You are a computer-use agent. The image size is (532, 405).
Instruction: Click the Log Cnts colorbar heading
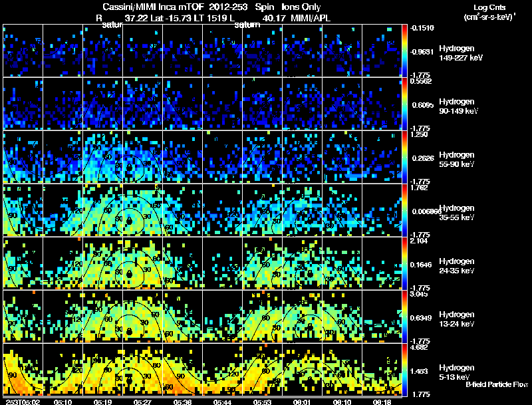(x=489, y=7)
